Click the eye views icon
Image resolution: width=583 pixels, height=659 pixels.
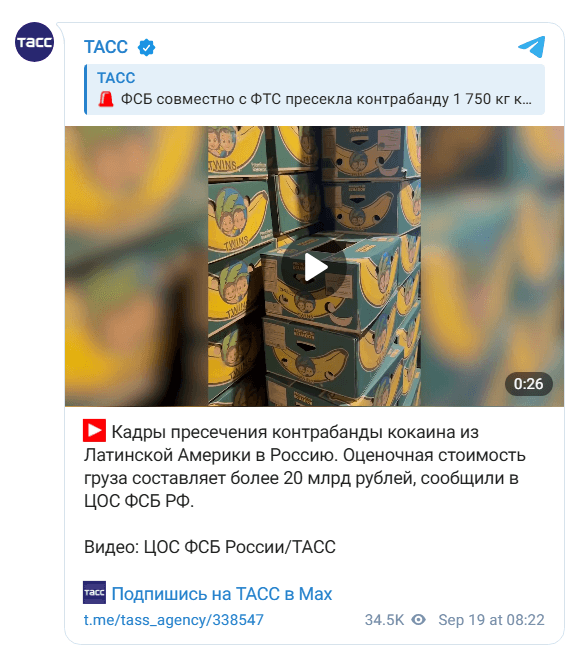pyautogui.click(x=419, y=620)
